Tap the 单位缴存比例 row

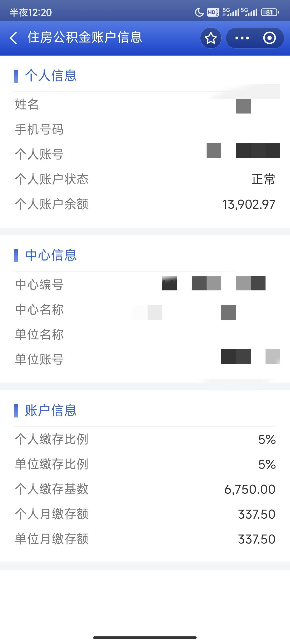pos(145,464)
